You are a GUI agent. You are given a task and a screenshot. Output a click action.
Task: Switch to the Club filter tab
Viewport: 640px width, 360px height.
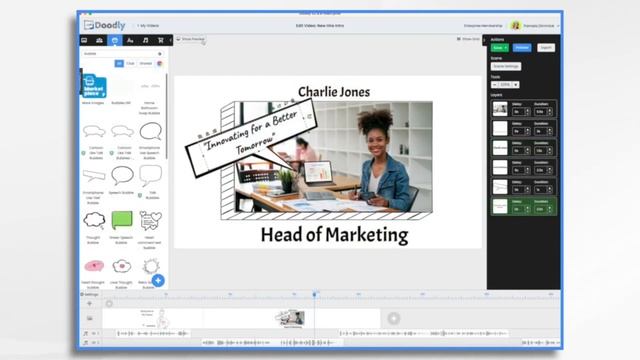130,63
